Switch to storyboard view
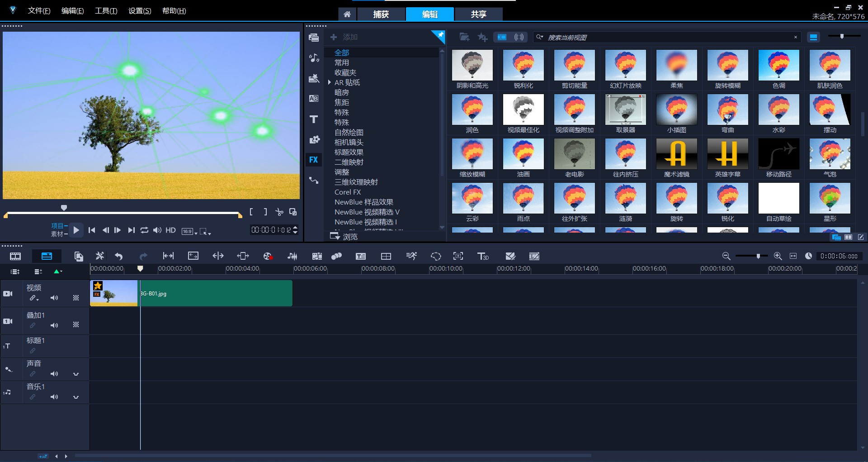This screenshot has width=868, height=462. (15, 256)
